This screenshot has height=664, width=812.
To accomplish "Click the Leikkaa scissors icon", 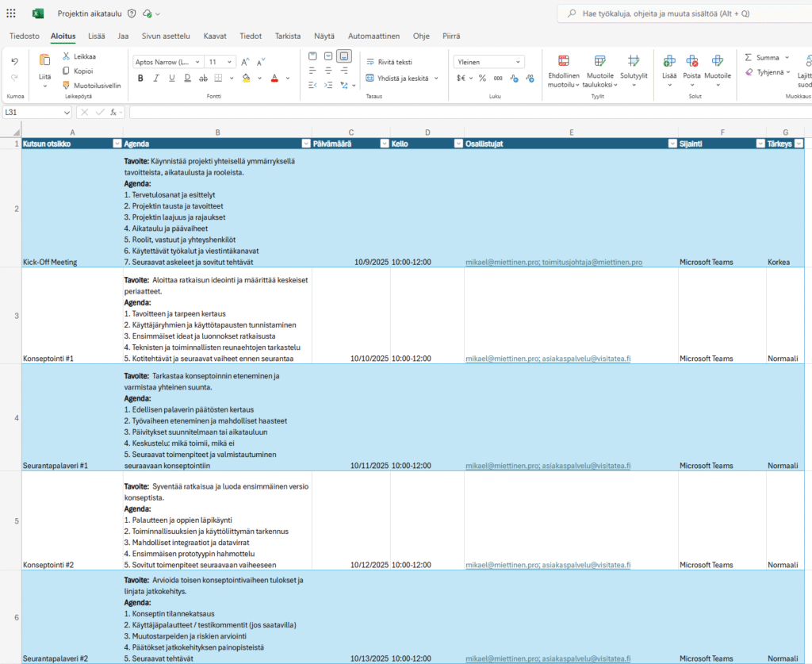I will (x=67, y=56).
